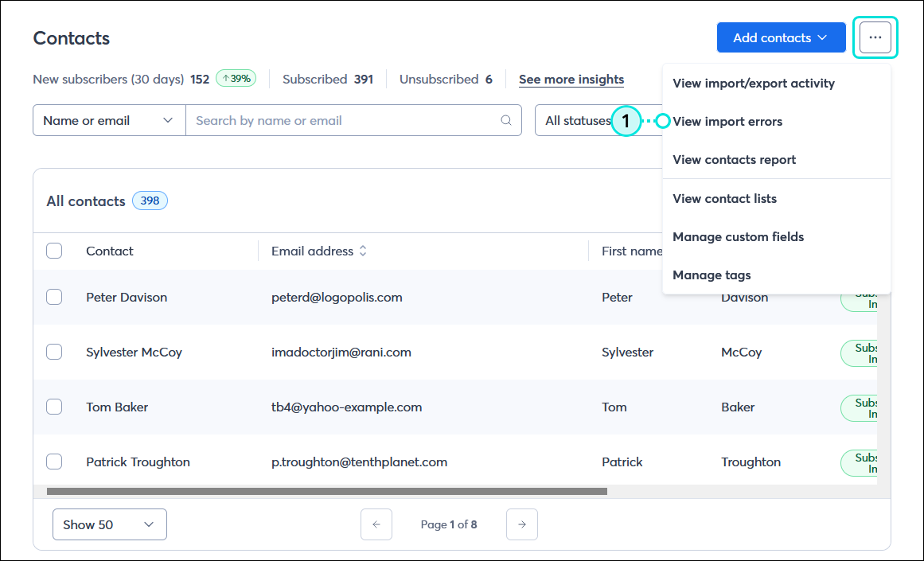The width and height of the screenshot is (924, 561).
Task: Click the 39% growth indicator badge
Action: pos(234,79)
